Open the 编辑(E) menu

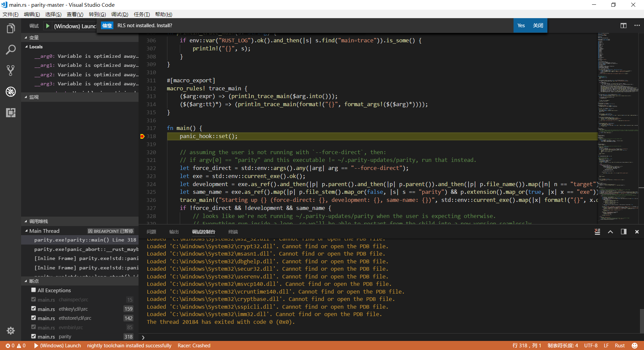(x=32, y=14)
